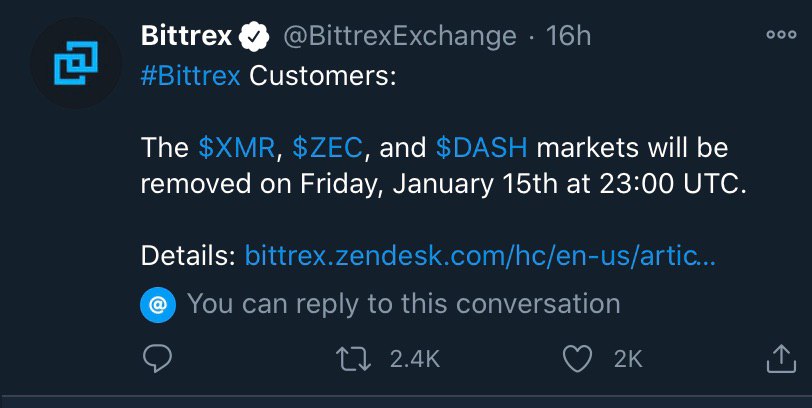Viewport: 812px width, 408px height.
Task: Click the reply speech bubble icon
Action: (156, 359)
